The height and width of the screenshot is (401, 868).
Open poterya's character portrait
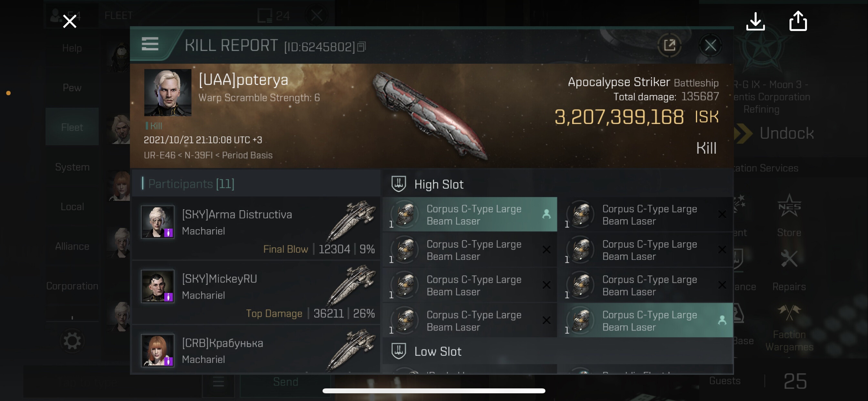click(168, 93)
